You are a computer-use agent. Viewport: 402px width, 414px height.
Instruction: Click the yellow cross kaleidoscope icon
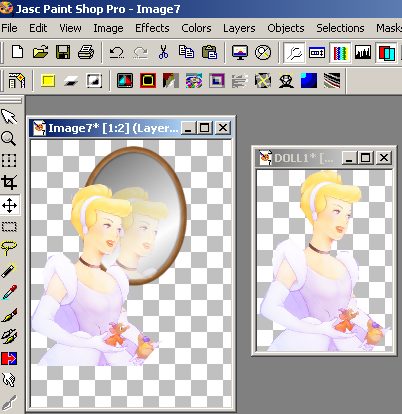click(x=263, y=81)
